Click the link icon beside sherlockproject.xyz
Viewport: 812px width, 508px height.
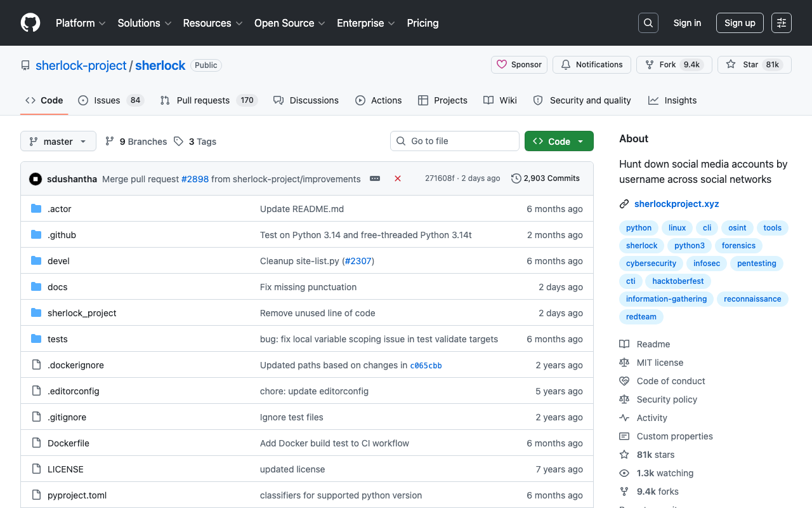coord(624,204)
